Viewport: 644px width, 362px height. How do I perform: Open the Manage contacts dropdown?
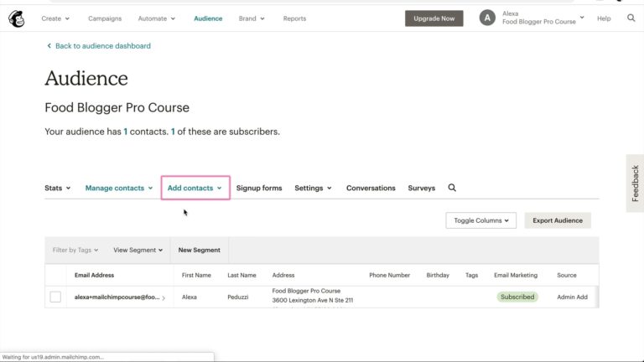[x=119, y=188]
